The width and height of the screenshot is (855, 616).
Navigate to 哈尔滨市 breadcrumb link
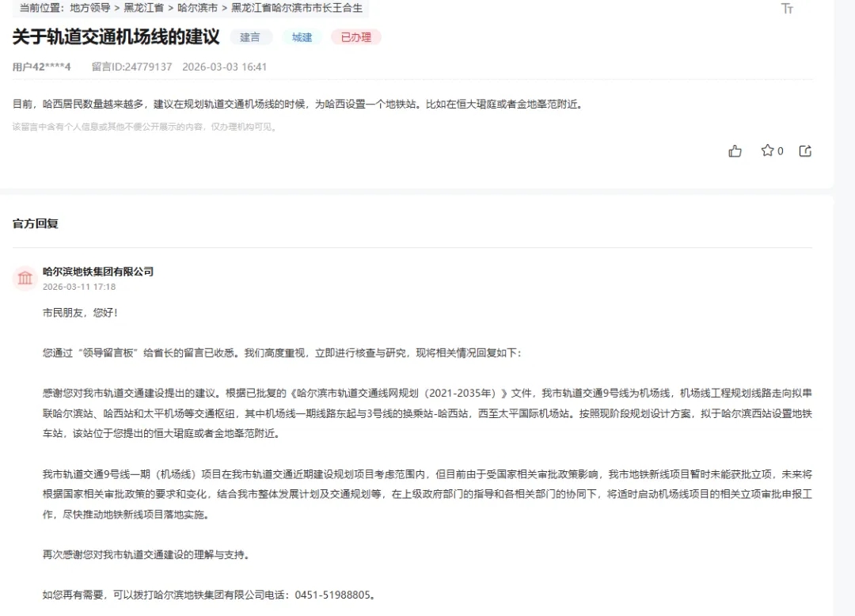coord(197,8)
